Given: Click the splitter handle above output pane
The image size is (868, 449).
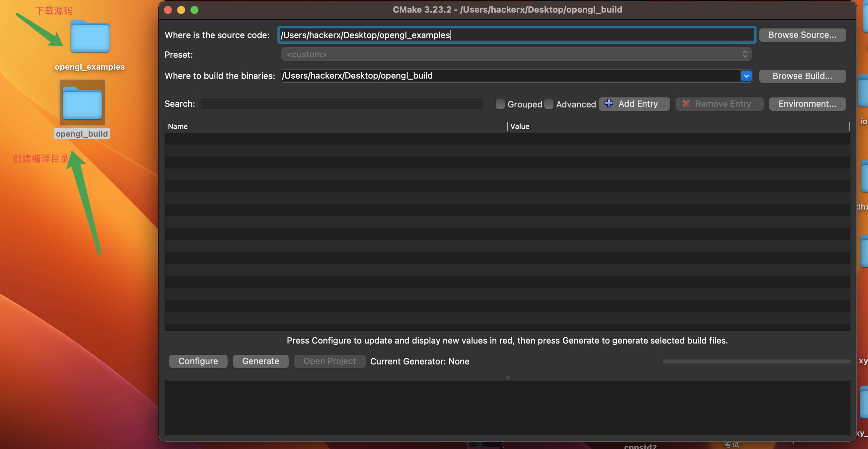Looking at the screenshot, I should tap(507, 378).
